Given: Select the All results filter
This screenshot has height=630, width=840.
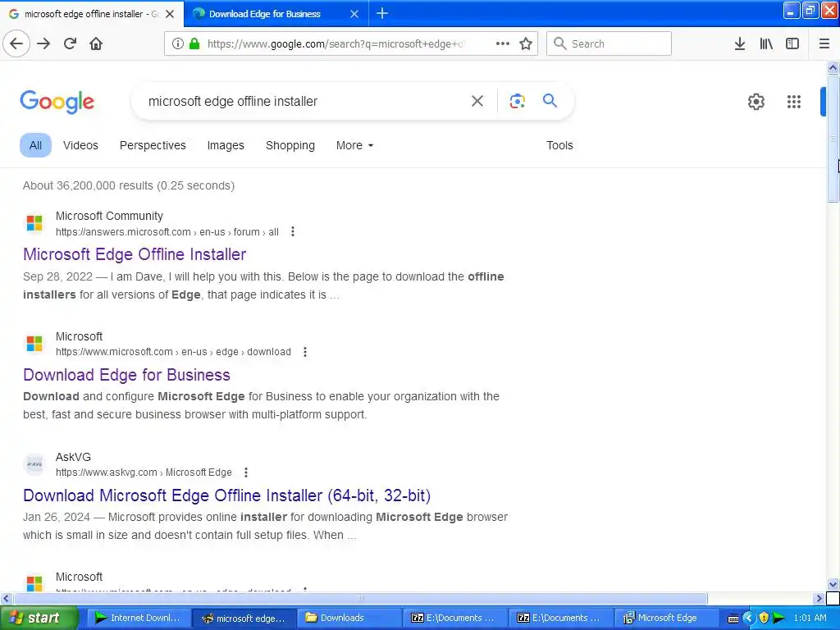Looking at the screenshot, I should click(35, 145).
